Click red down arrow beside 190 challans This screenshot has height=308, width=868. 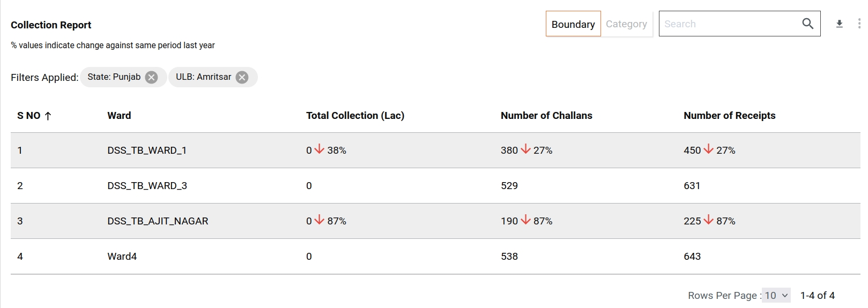coord(525,220)
